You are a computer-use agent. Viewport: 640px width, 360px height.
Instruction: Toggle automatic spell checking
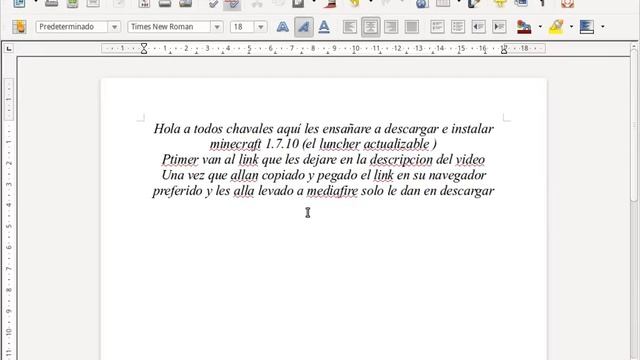[232, 4]
